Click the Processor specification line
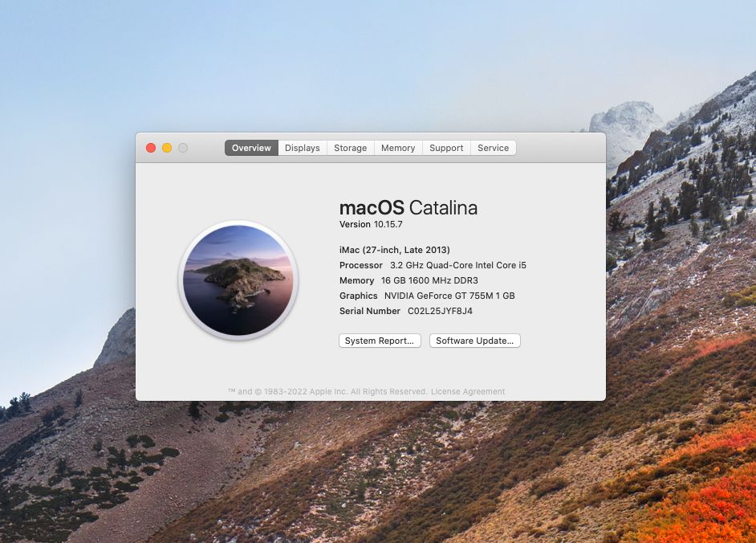This screenshot has width=756, height=543. pos(432,265)
